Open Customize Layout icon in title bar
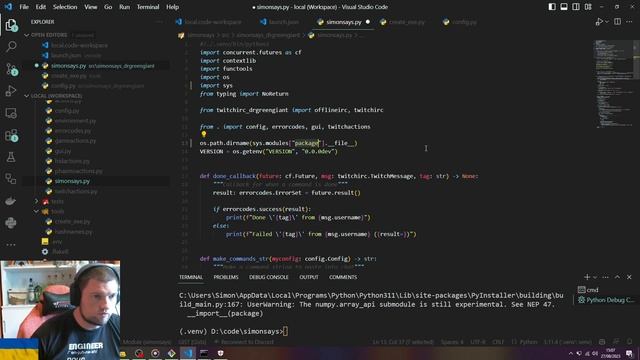640x360 pixels. click(x=588, y=7)
